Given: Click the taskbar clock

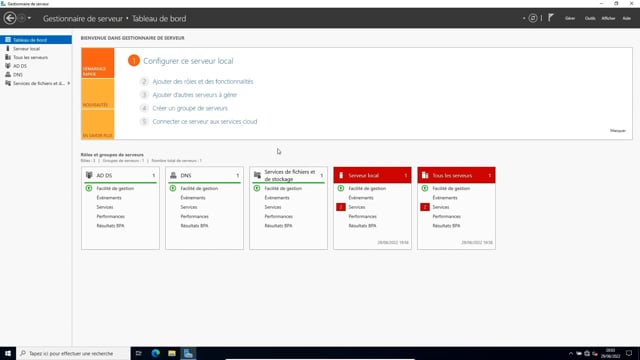Looking at the screenshot, I should click(x=610, y=353).
